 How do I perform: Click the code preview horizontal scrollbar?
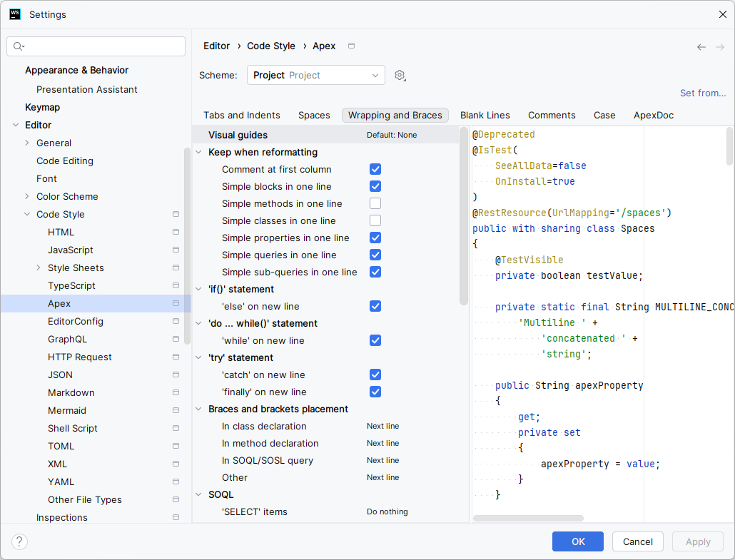click(528, 518)
